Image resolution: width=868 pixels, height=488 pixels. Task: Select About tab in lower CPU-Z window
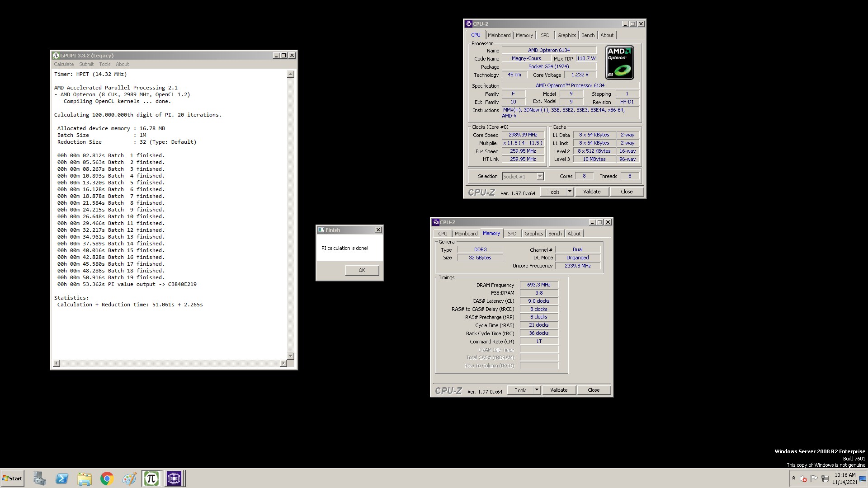(x=574, y=234)
